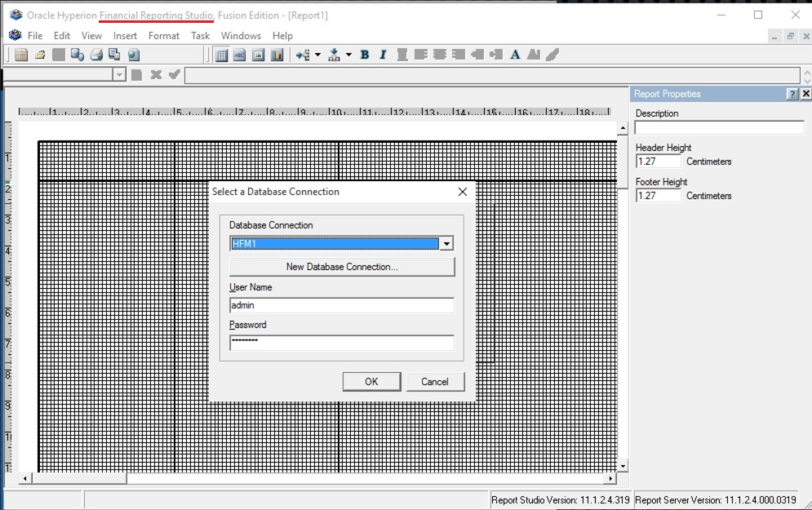Screen dimensions: 812x510
Task: Click the font color icon next to A
Action: click(x=534, y=55)
